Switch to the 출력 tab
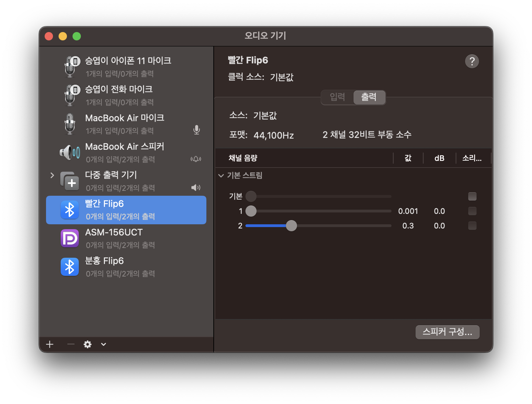Image resolution: width=532 pixels, height=404 pixels. click(369, 97)
